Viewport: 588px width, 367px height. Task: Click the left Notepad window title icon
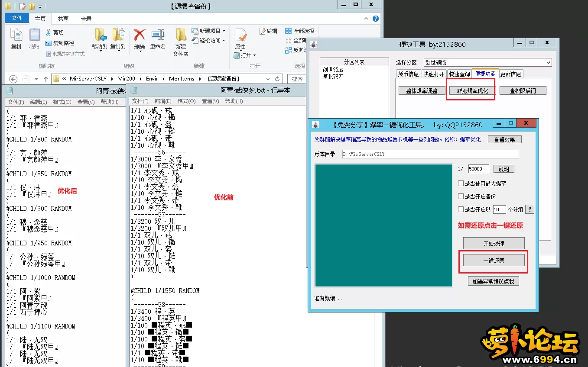(x=10, y=90)
